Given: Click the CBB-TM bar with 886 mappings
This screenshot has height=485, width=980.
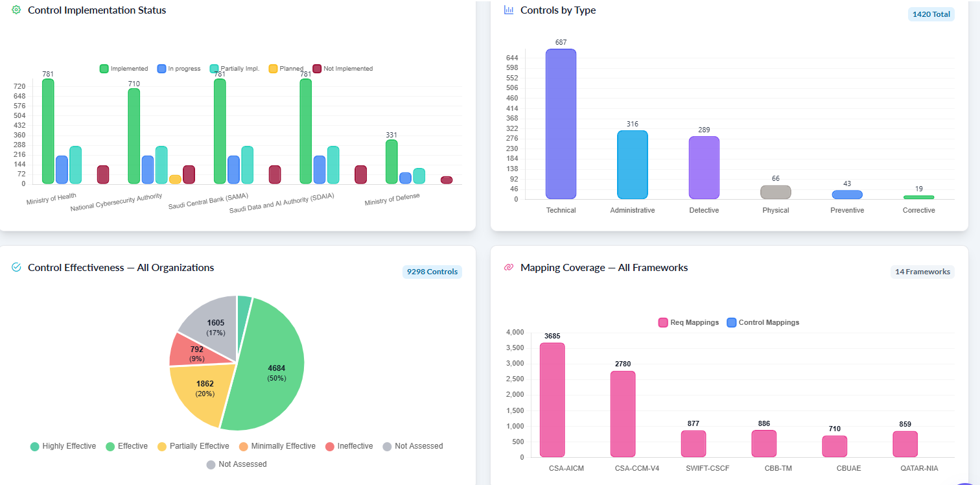Looking at the screenshot, I should pyautogui.click(x=764, y=444).
